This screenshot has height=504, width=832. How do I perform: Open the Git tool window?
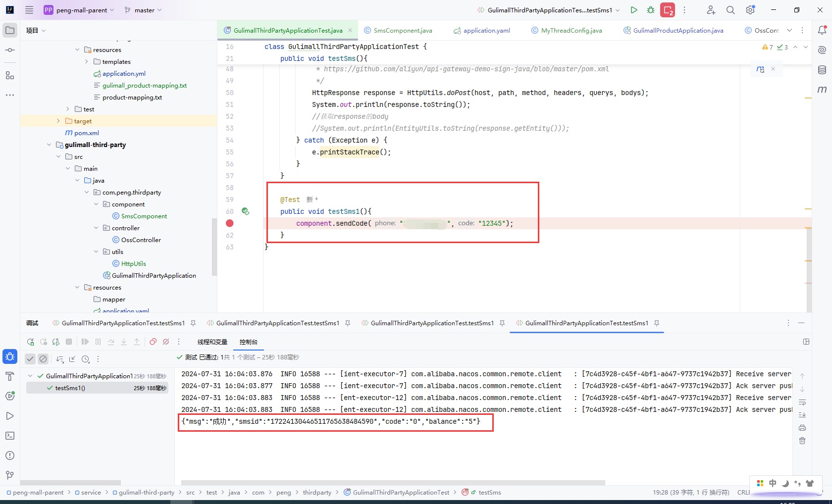click(x=10, y=475)
